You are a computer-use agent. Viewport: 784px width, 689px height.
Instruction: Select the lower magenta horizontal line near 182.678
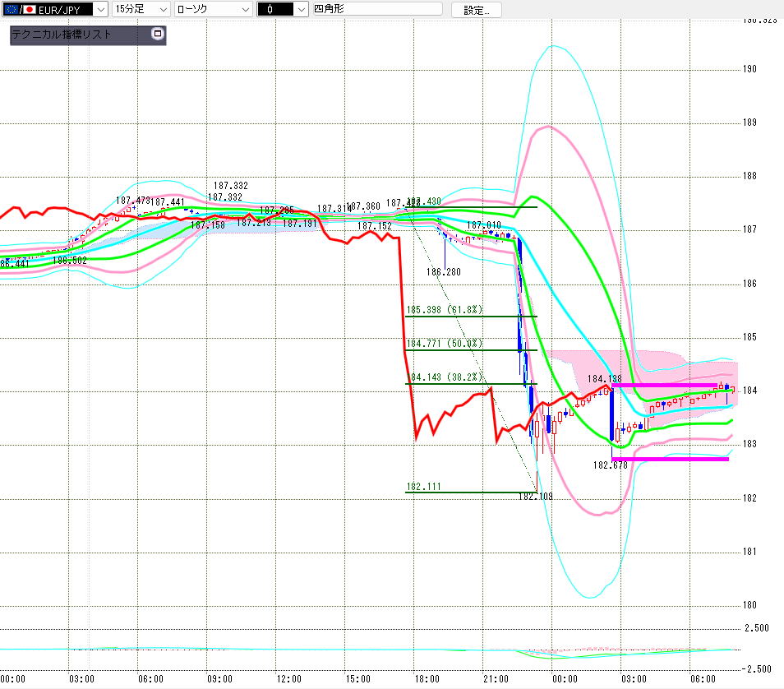670,459
